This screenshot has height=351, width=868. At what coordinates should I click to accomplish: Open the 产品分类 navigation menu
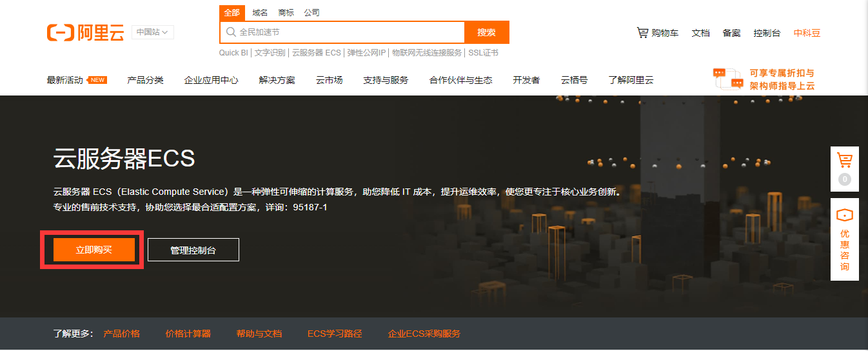145,80
